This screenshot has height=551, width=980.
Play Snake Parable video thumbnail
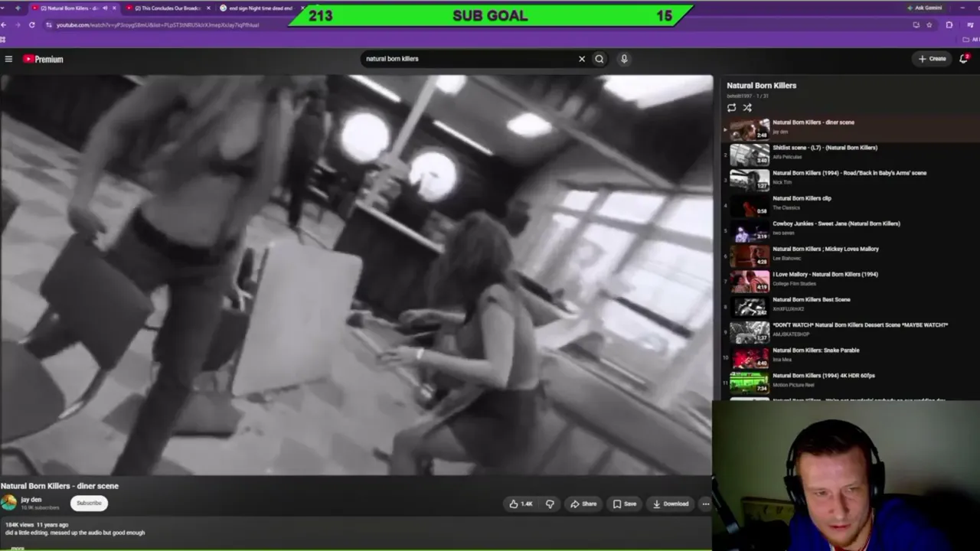(x=750, y=357)
